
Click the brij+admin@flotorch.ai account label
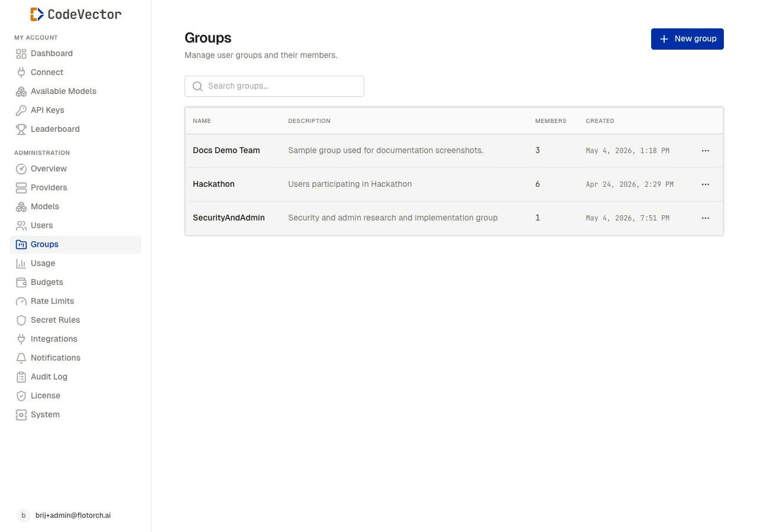click(x=73, y=515)
